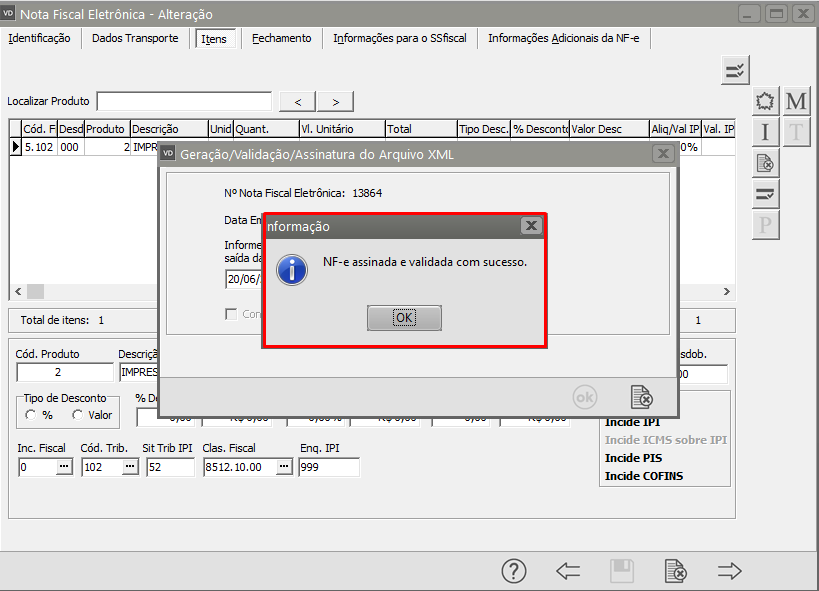Click the number 13864 in XML window
819x591 pixels.
(367, 193)
